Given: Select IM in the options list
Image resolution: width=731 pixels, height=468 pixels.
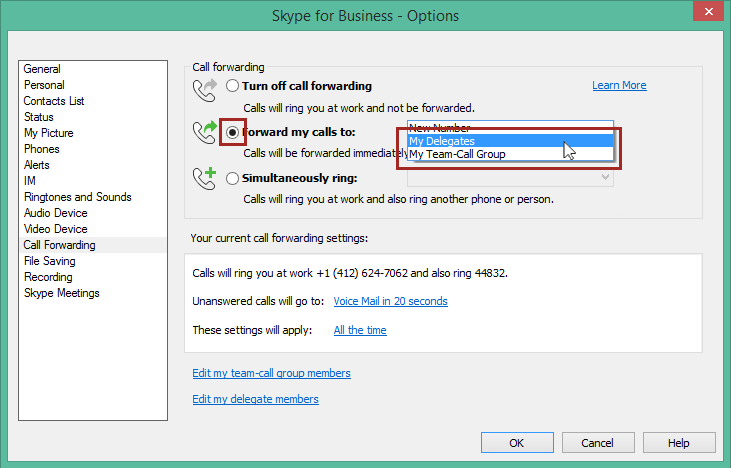Looking at the screenshot, I should (92, 181).
